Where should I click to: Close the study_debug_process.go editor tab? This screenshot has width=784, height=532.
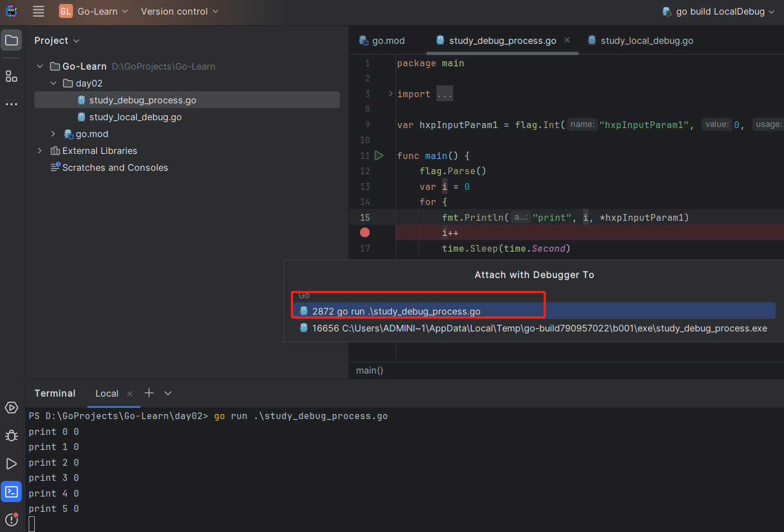tap(567, 40)
